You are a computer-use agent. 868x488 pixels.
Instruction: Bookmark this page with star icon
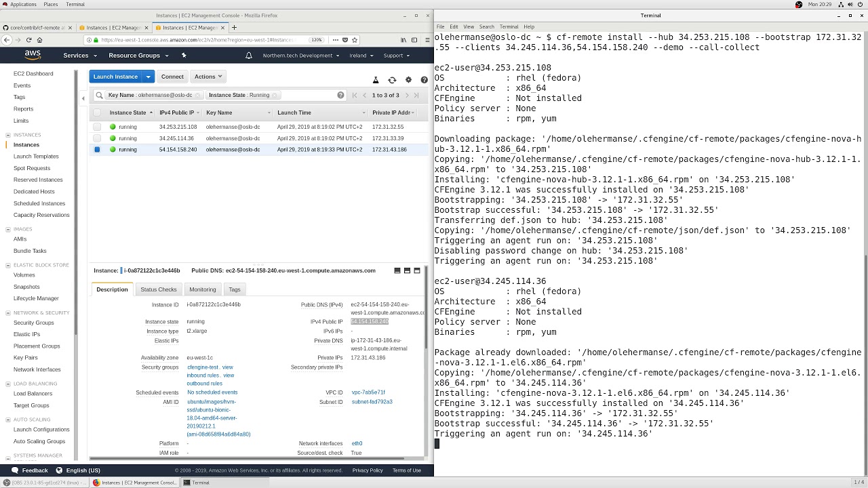point(355,40)
